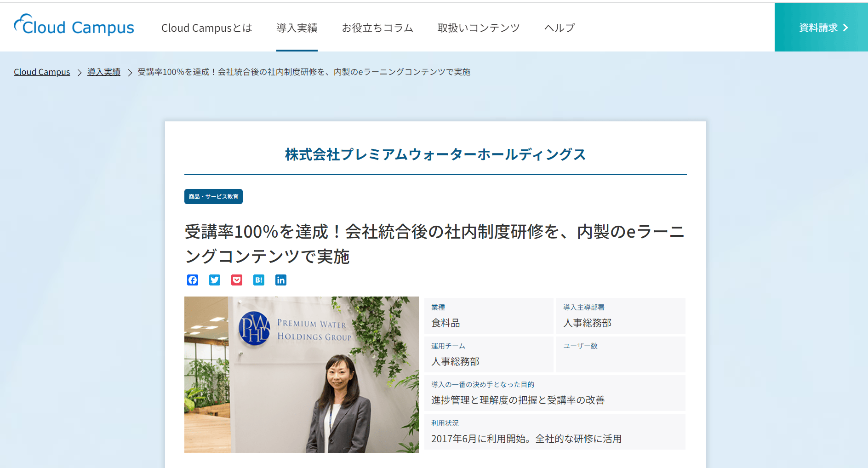This screenshot has height=468, width=868.
Task: Share the article on Twitter
Action: (215, 280)
